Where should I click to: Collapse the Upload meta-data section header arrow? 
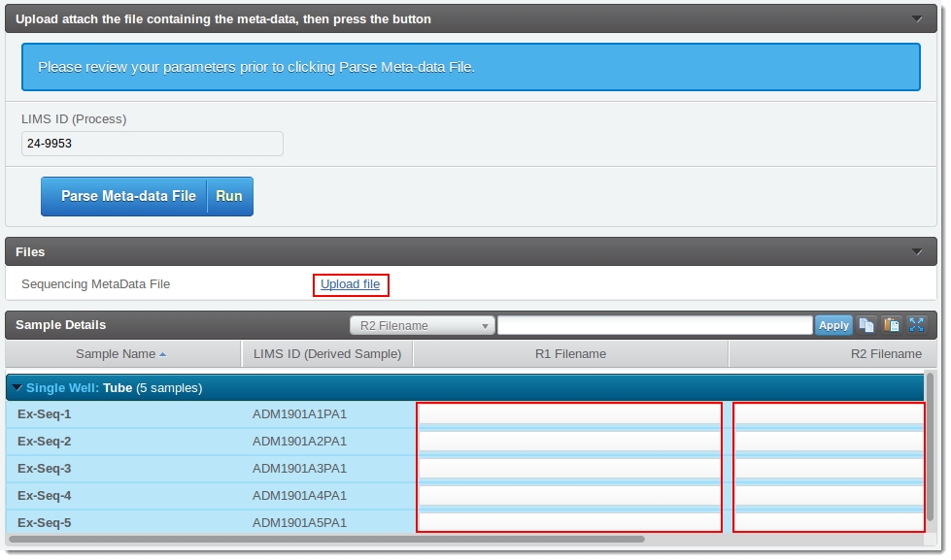(x=917, y=18)
